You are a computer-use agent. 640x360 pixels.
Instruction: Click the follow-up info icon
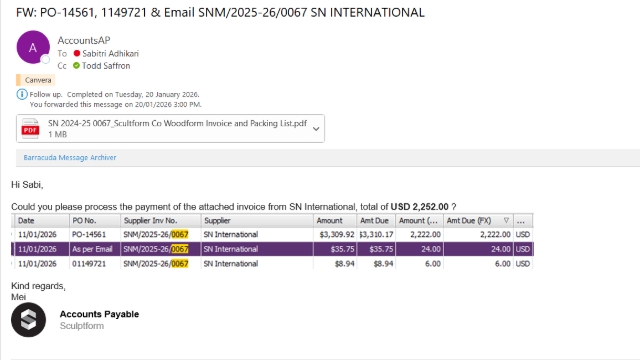click(x=22, y=94)
